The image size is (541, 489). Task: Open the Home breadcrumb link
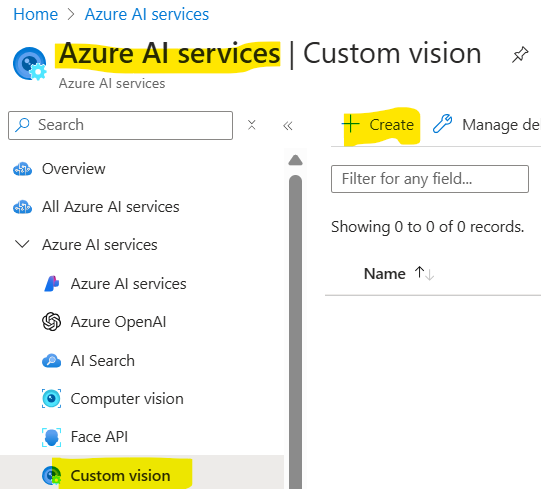point(35,14)
